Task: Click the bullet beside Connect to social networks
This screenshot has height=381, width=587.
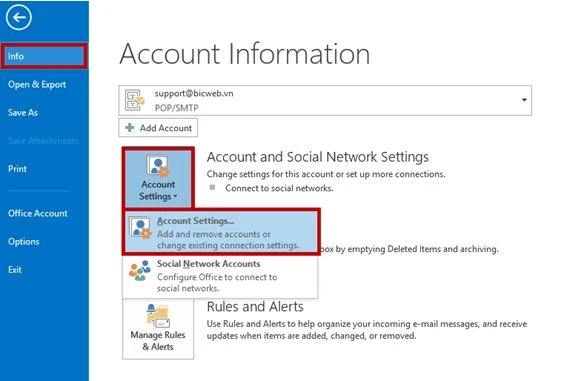Action: 212,187
